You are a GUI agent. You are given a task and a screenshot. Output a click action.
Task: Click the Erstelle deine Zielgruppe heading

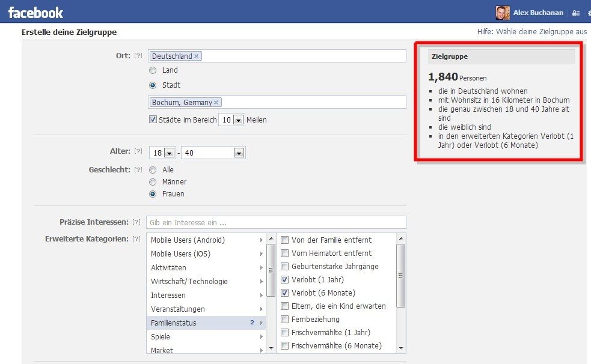pos(69,32)
